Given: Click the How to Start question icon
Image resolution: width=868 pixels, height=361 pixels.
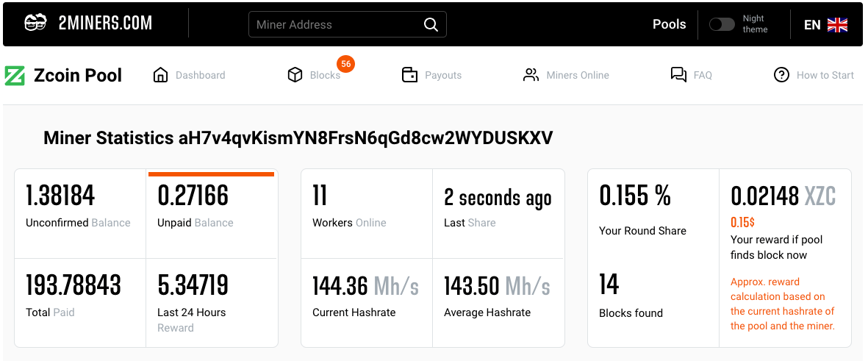Looking at the screenshot, I should coord(782,75).
